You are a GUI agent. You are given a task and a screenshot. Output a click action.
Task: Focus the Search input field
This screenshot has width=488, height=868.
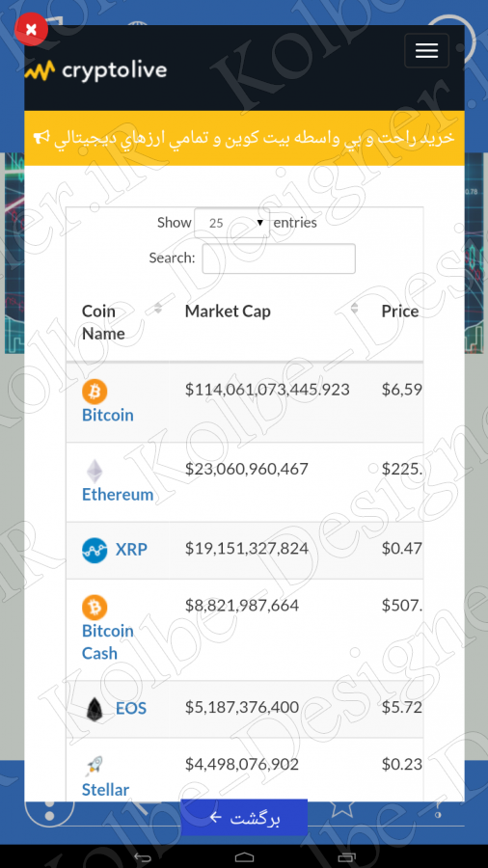279,258
